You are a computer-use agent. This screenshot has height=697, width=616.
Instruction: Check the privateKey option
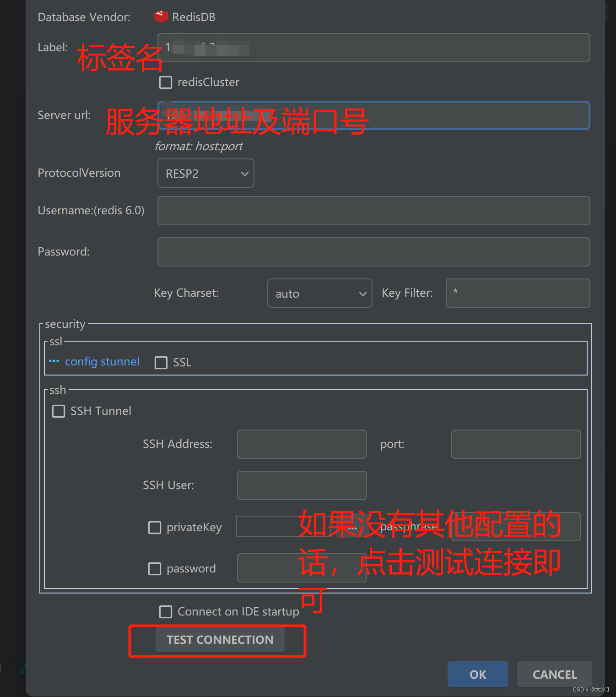click(155, 528)
